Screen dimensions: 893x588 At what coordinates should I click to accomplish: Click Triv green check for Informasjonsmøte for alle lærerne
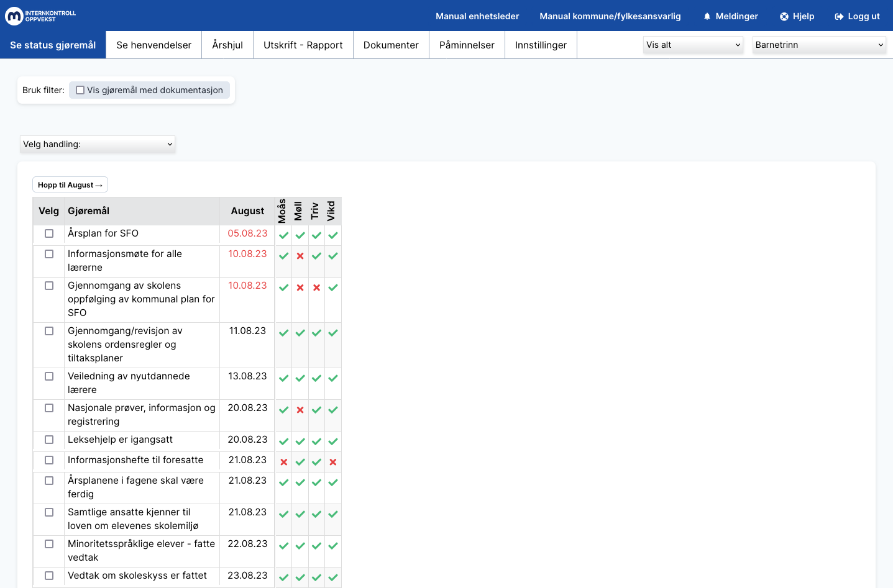coord(317,256)
